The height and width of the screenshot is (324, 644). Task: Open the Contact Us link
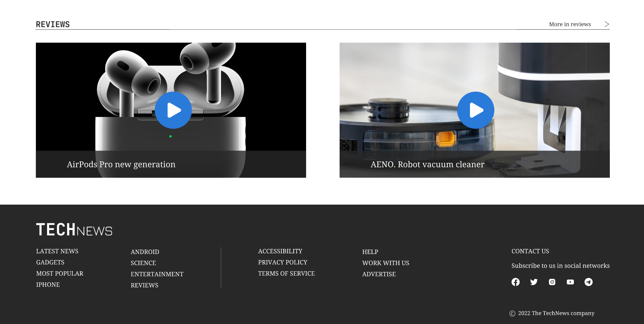point(530,251)
